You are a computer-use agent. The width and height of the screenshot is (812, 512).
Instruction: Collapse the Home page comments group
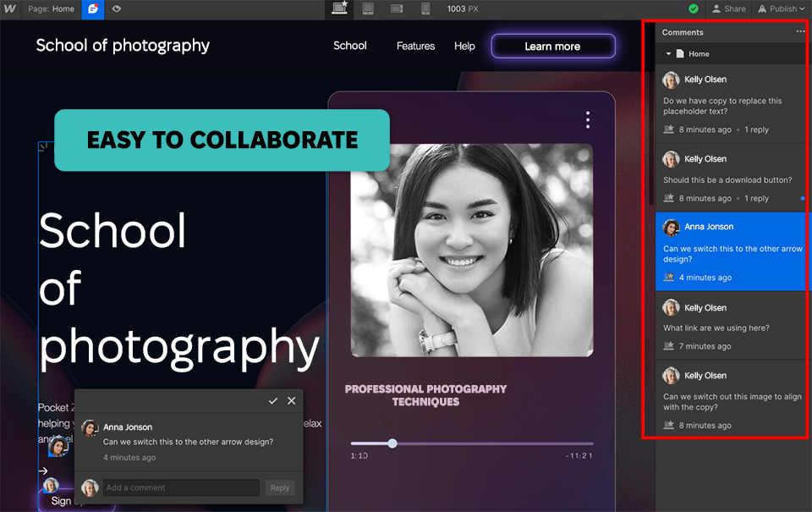point(668,54)
